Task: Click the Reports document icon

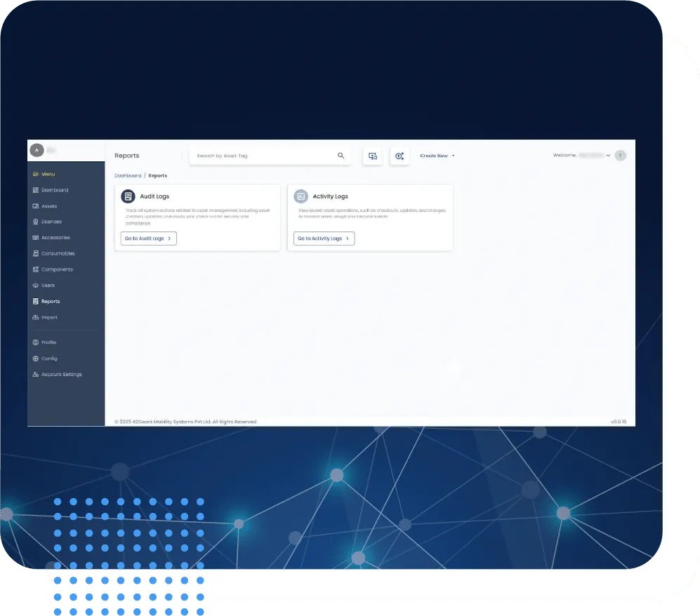Action: (36, 302)
